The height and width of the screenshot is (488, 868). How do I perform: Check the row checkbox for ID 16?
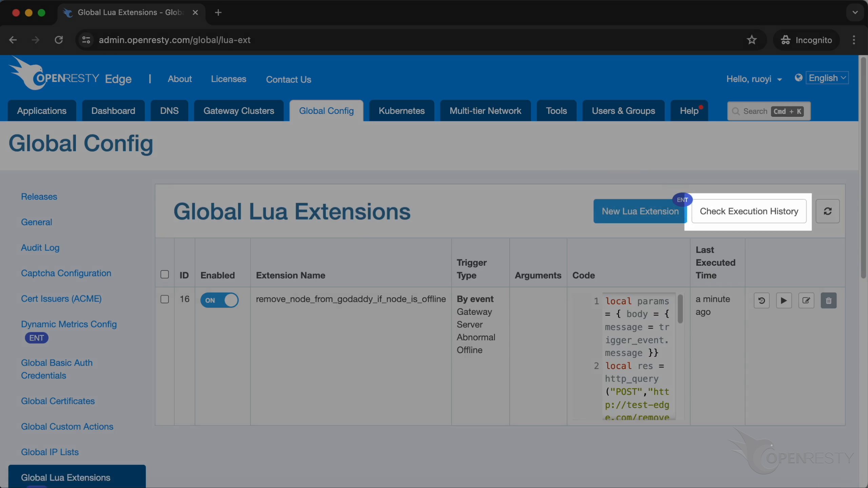point(164,299)
